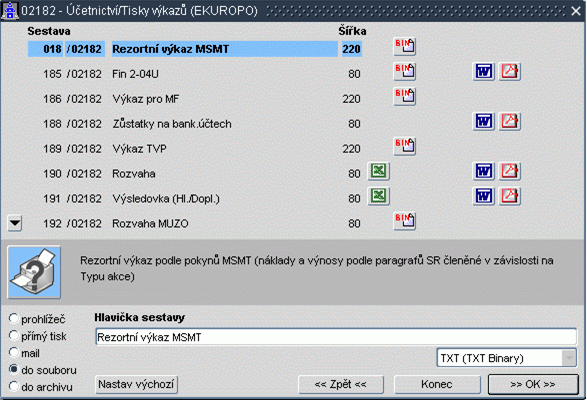Click the printer help icon
587x402 pixels.
(34, 272)
